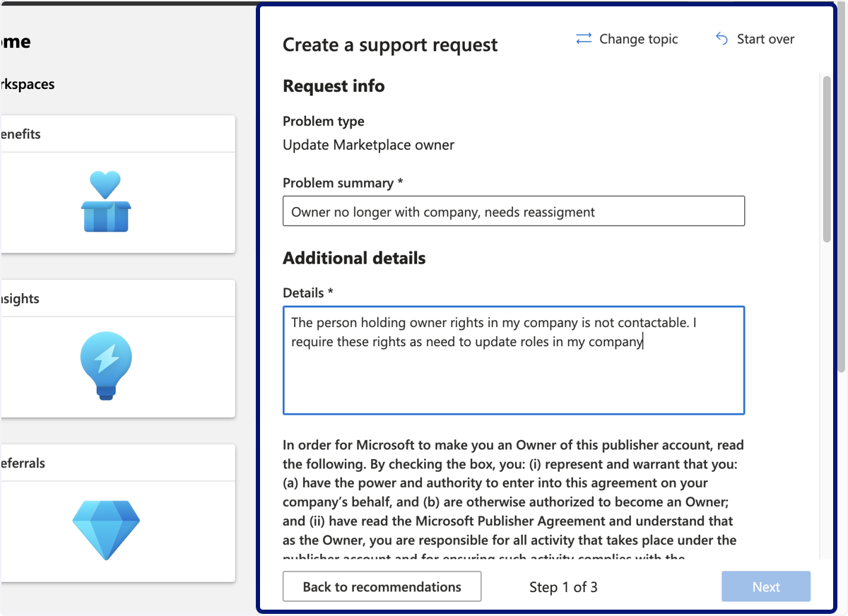The image size is (848, 616).
Task: Click inside the Details text area
Action: click(x=514, y=360)
